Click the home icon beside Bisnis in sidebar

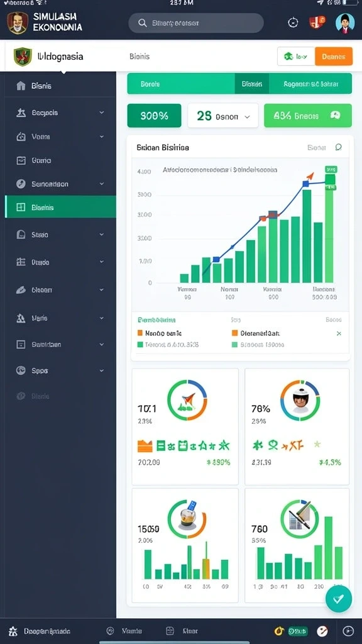pyautogui.click(x=21, y=86)
